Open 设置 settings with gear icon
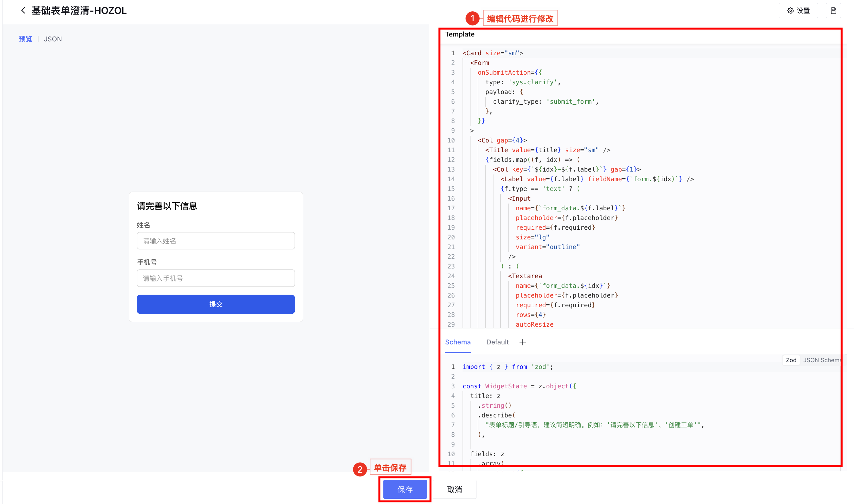 pos(798,11)
